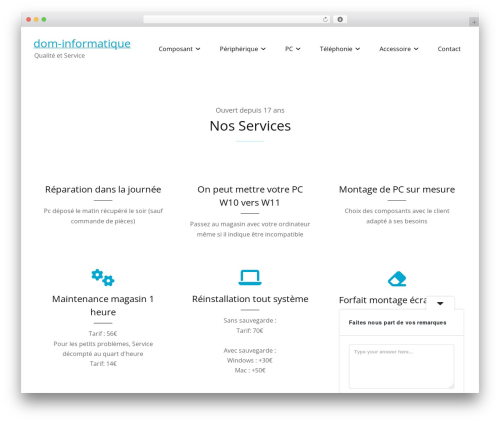
Task: Click the eraser icon above Forfait montage
Action: click(x=397, y=279)
